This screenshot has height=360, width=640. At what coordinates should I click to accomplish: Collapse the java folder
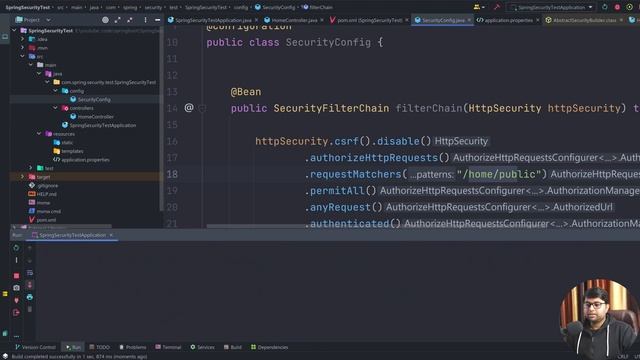pyautogui.click(x=39, y=73)
